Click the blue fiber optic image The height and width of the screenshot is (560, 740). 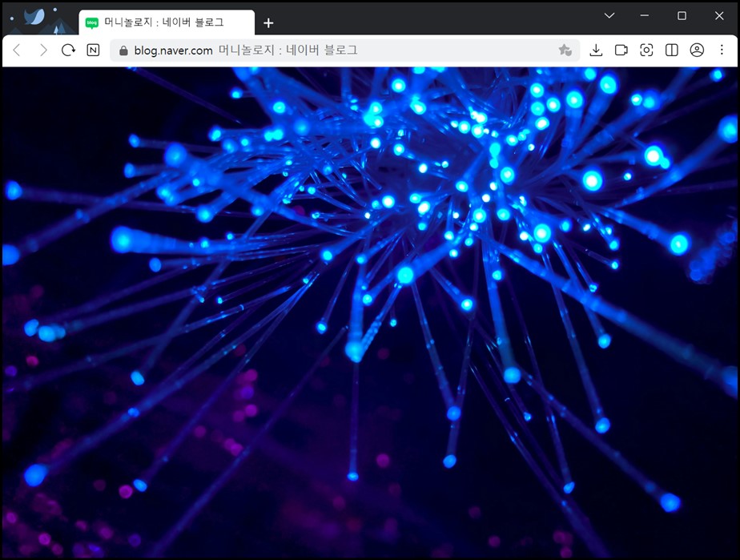tap(370, 312)
